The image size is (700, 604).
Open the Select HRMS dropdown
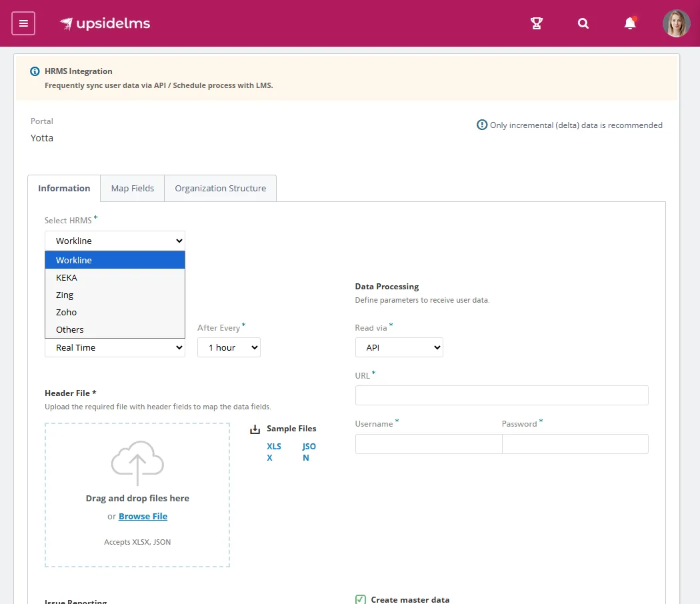coord(115,241)
